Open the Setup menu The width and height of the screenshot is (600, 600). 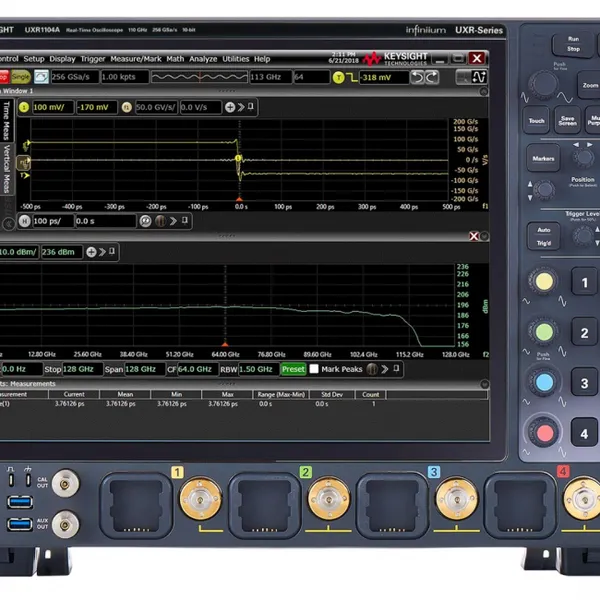click(x=34, y=59)
